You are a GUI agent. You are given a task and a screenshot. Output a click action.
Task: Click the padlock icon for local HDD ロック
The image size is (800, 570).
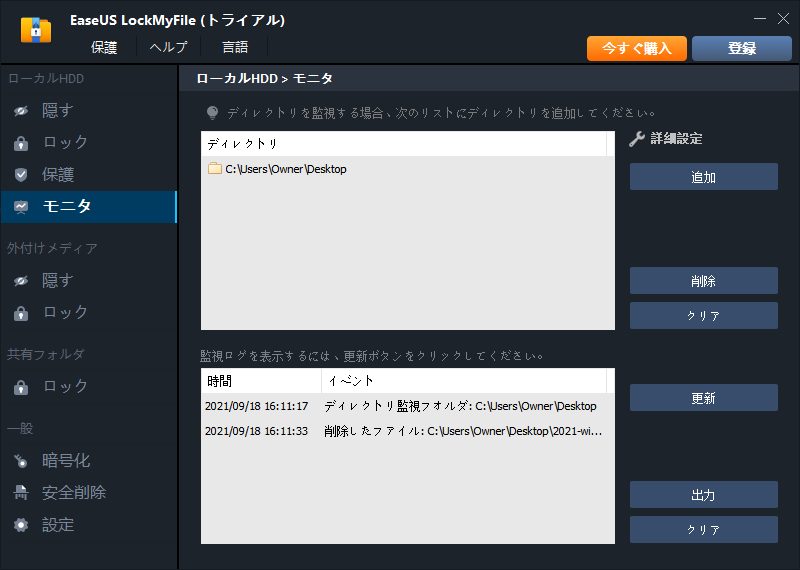tap(21, 143)
